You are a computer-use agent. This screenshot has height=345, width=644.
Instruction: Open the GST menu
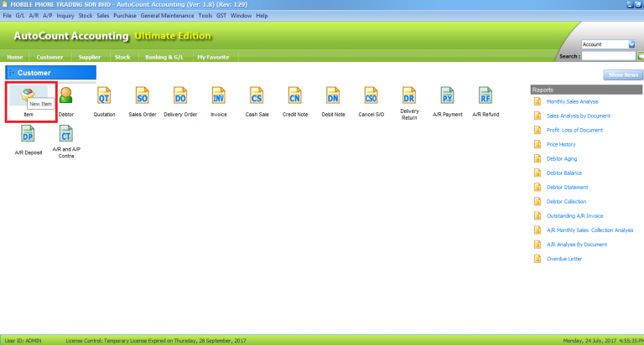(x=221, y=16)
